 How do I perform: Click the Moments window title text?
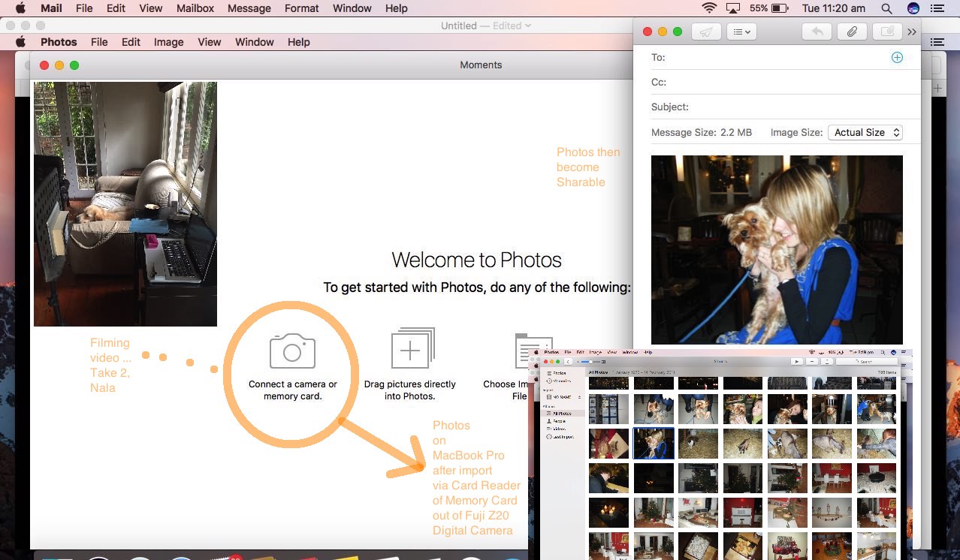(x=481, y=65)
